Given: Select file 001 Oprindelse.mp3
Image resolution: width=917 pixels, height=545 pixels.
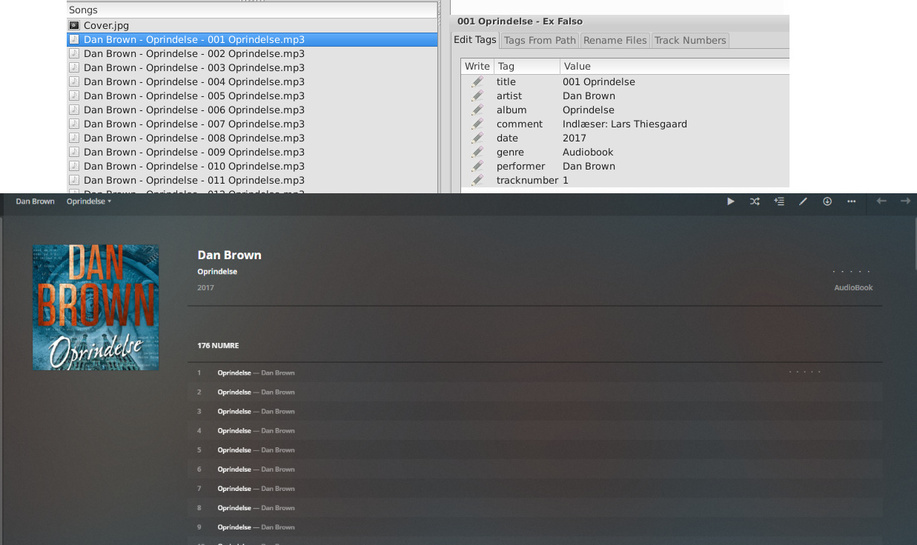Looking at the screenshot, I should (x=252, y=40).
